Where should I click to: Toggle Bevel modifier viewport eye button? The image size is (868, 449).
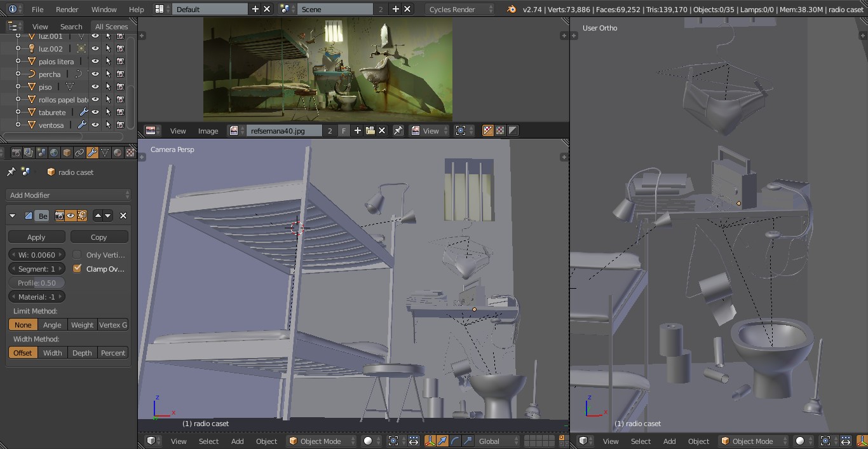pos(71,216)
